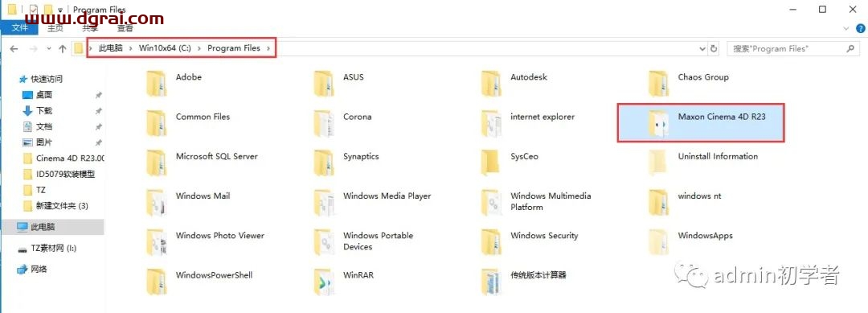Open 新建文件夹 (3) in sidebar
This screenshot has width=868, height=313.
pyautogui.click(x=56, y=205)
